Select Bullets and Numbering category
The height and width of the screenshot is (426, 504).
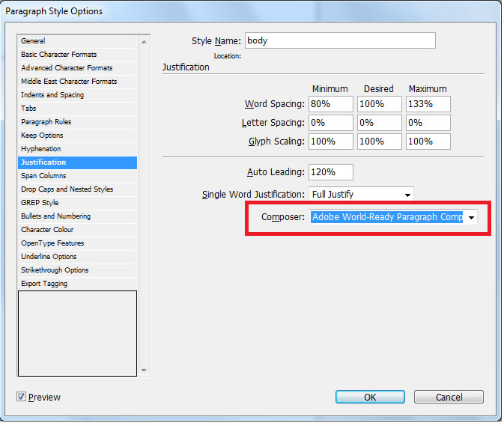click(x=77, y=216)
